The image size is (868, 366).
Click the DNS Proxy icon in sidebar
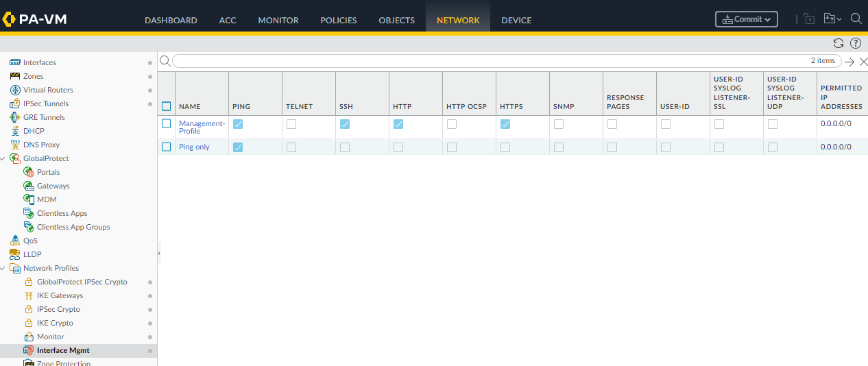[x=15, y=145]
